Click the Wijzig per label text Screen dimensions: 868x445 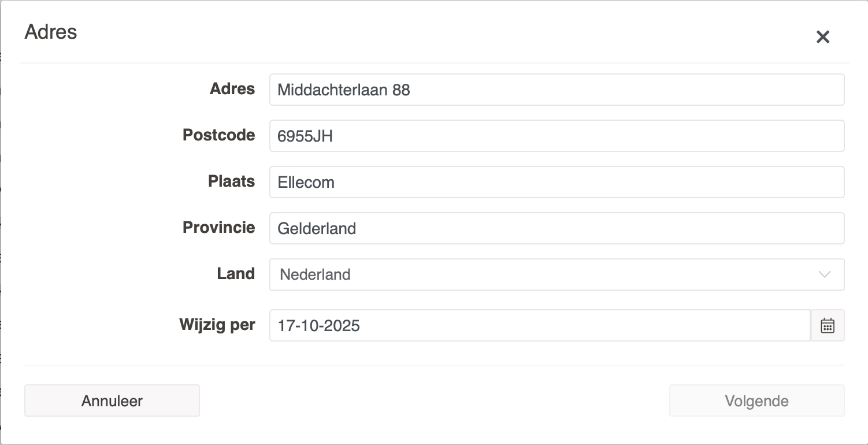[217, 325]
